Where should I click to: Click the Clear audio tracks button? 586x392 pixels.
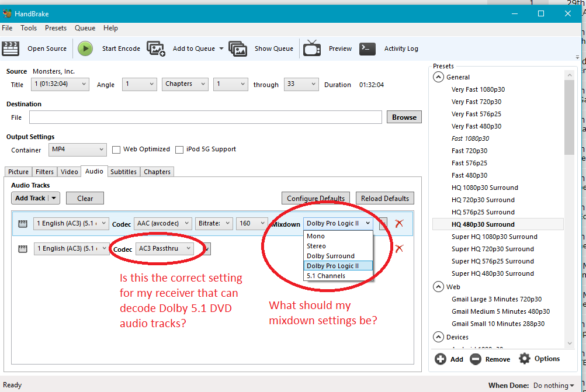pos(85,199)
